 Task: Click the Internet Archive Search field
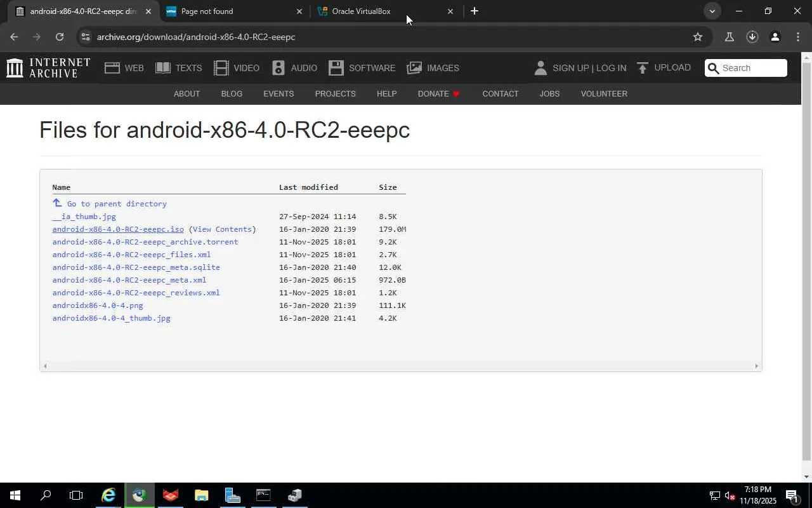pos(746,68)
